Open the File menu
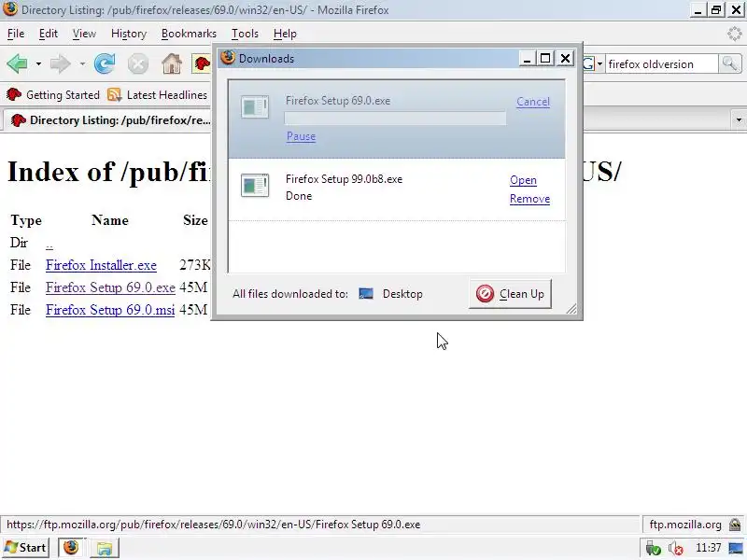Image resolution: width=747 pixels, height=560 pixels. (x=16, y=34)
